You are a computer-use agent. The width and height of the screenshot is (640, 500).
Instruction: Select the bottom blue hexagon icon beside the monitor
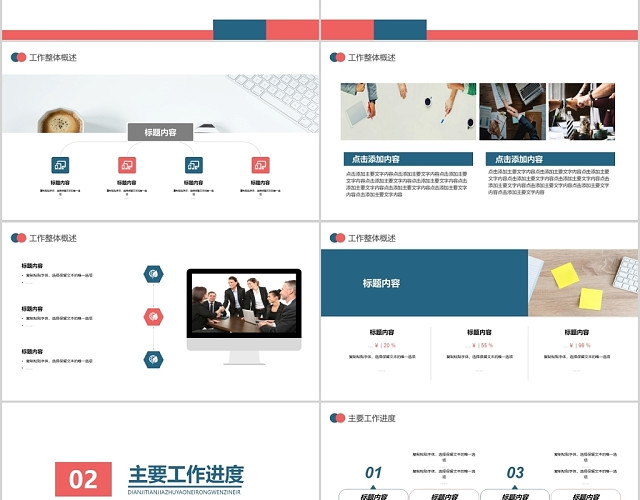coord(153,360)
